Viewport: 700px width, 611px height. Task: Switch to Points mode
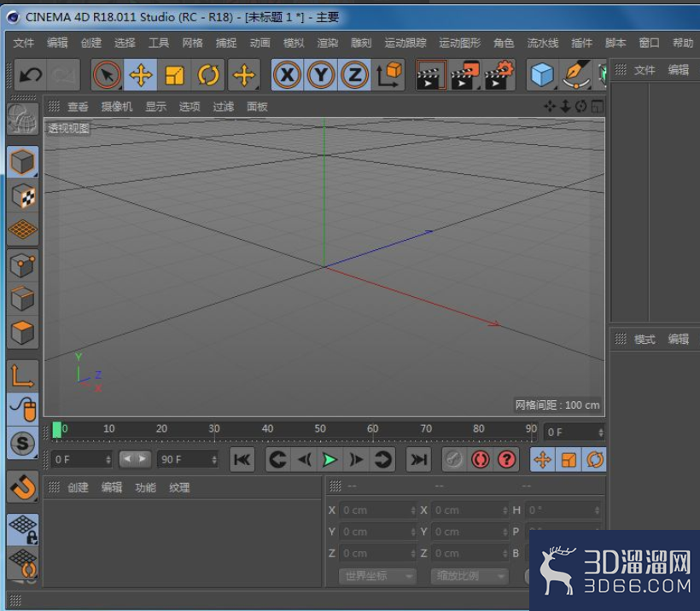[x=22, y=265]
